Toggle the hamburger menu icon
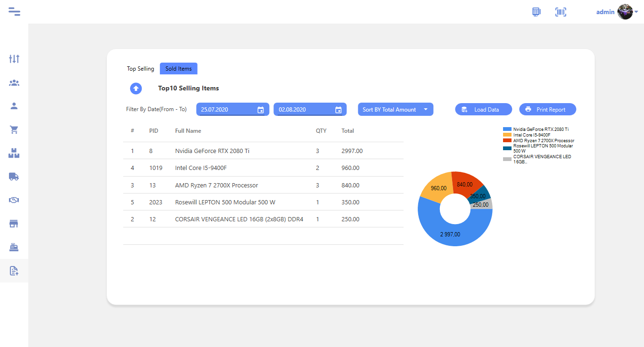The image size is (644, 347). 14,12
